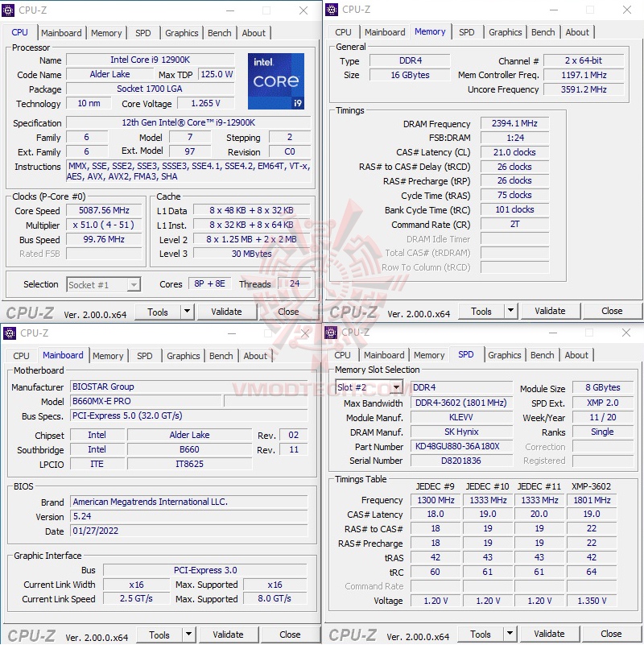Open Tools dropdown arrow in SPD window
Image resolution: width=644 pixels, height=649 pixels.
coord(510,634)
